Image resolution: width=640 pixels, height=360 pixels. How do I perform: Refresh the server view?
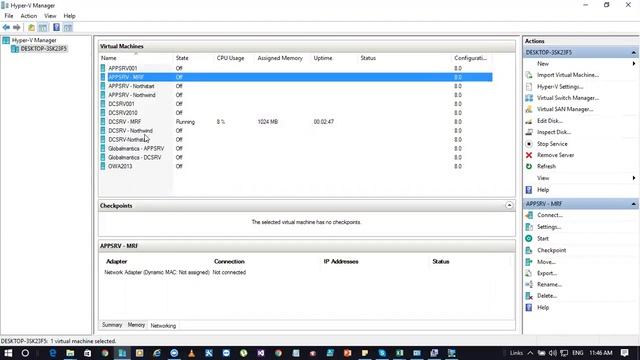pos(546,167)
